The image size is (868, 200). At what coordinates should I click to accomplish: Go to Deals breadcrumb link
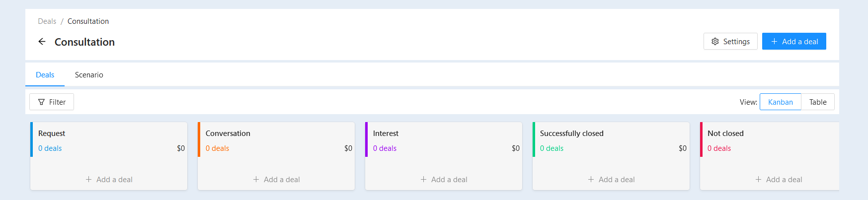(47, 21)
